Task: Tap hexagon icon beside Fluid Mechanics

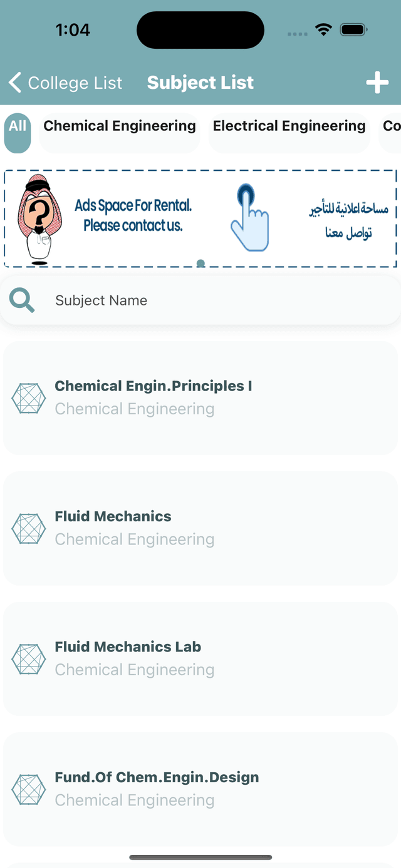Action: coord(29,528)
